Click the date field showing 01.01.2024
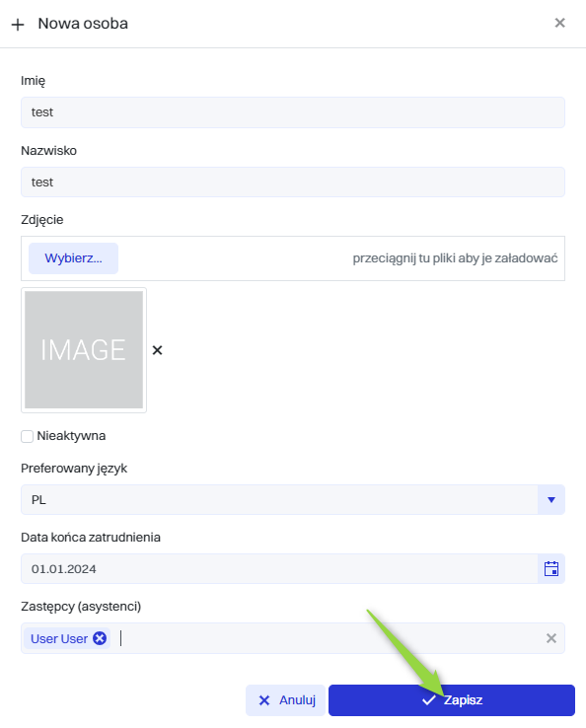This screenshot has width=586, height=728. (x=279, y=569)
